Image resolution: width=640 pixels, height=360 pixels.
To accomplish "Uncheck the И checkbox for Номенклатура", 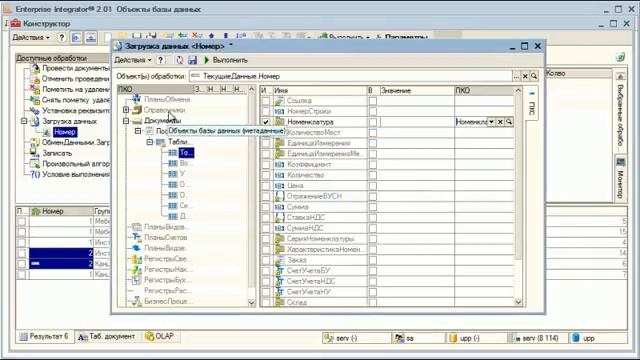I will click(x=266, y=122).
